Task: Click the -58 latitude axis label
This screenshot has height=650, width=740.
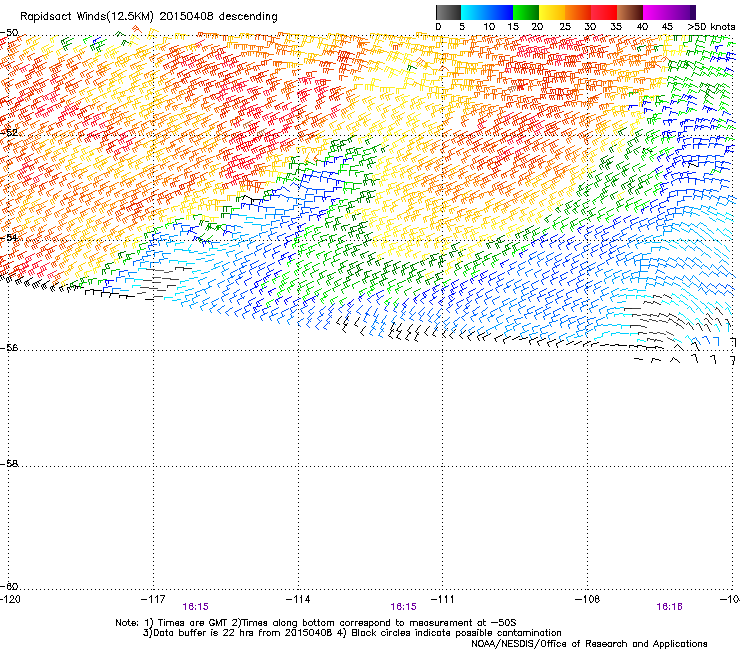Action: pos(9,464)
